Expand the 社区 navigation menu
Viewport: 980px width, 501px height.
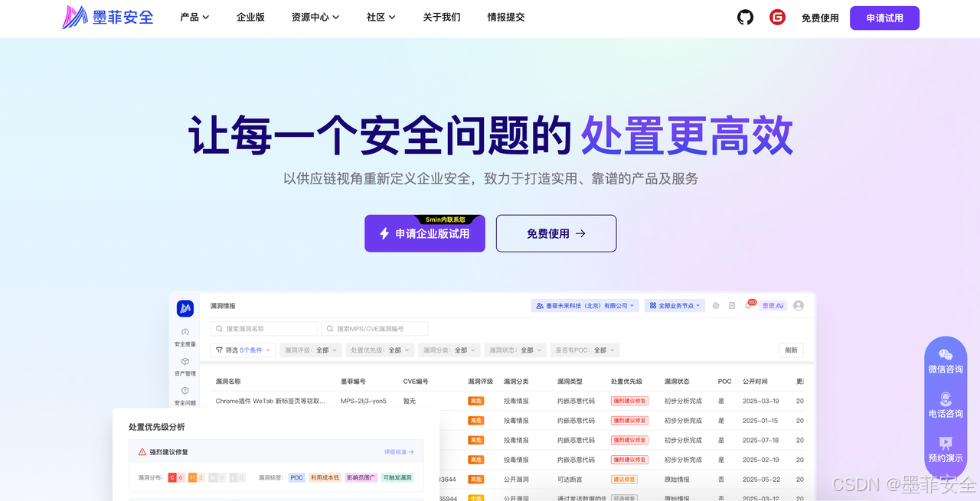pos(381,17)
